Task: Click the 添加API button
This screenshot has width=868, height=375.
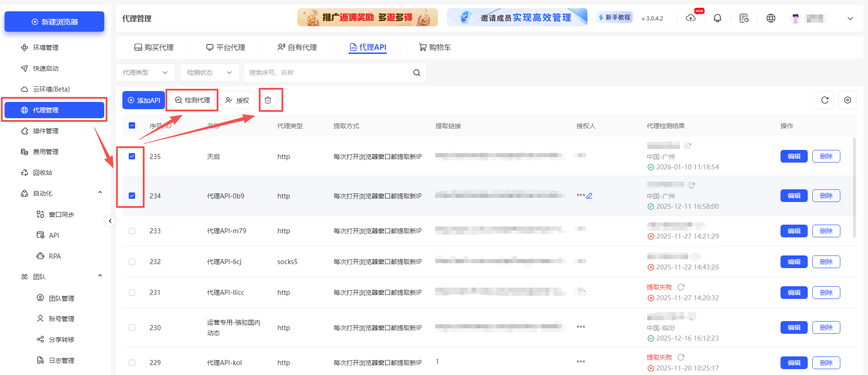Action: 144,100
